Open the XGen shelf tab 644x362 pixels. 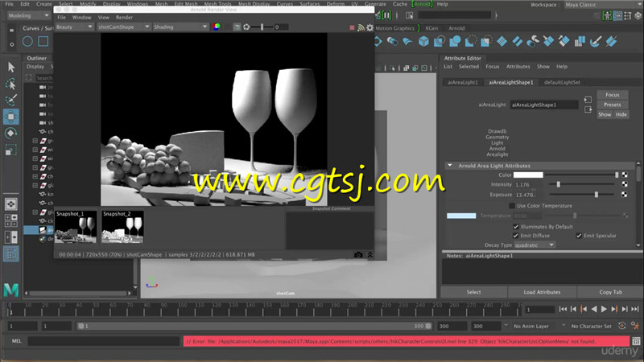431,28
